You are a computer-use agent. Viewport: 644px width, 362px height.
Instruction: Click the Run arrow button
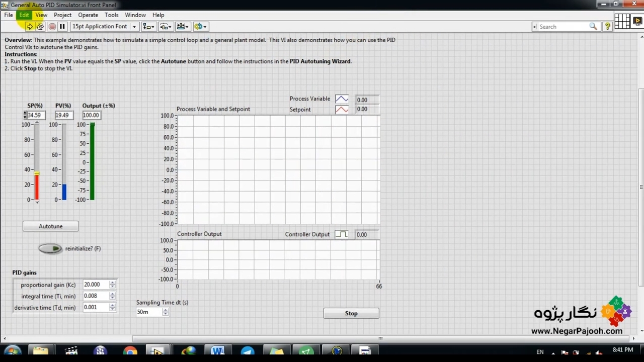(x=30, y=27)
